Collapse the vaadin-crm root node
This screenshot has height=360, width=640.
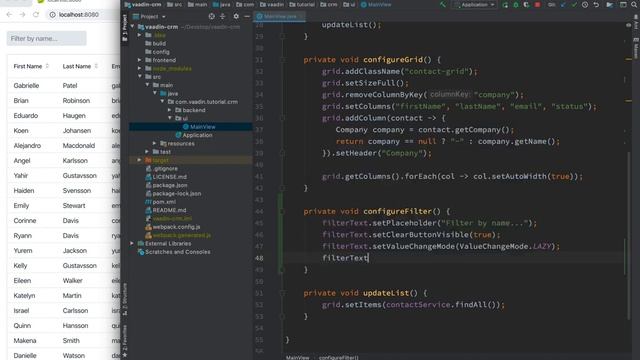132,27
